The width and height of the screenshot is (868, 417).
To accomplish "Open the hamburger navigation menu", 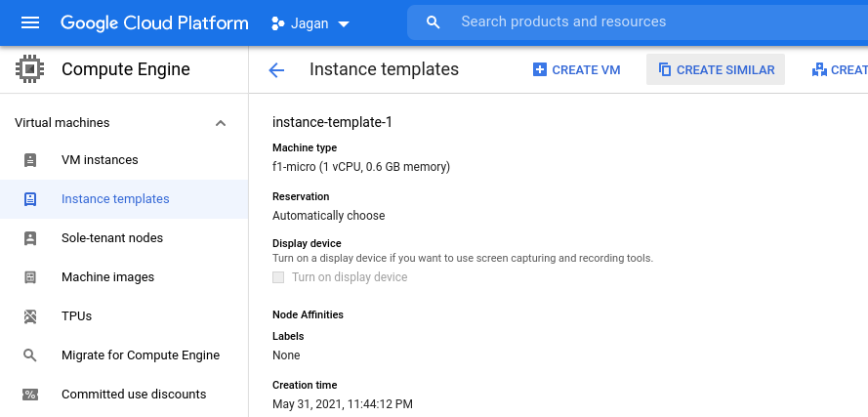I will pyautogui.click(x=30, y=22).
